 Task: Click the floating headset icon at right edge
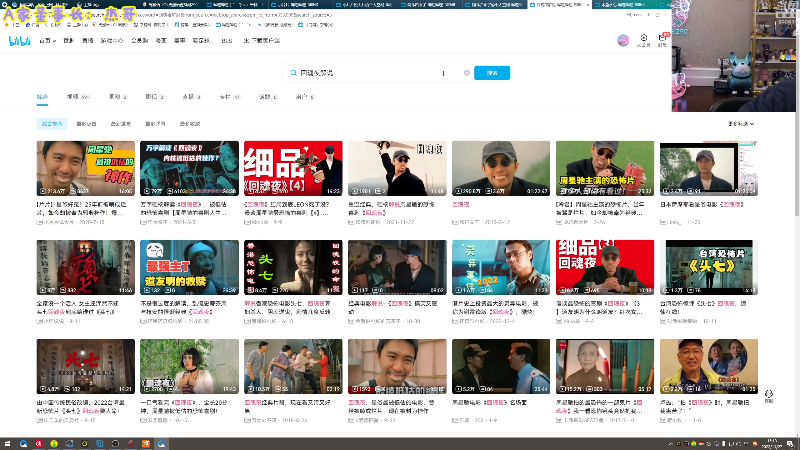(768, 396)
